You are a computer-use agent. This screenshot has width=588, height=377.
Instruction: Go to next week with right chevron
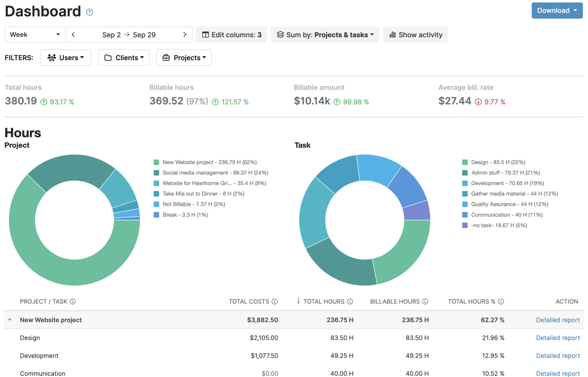(x=185, y=35)
